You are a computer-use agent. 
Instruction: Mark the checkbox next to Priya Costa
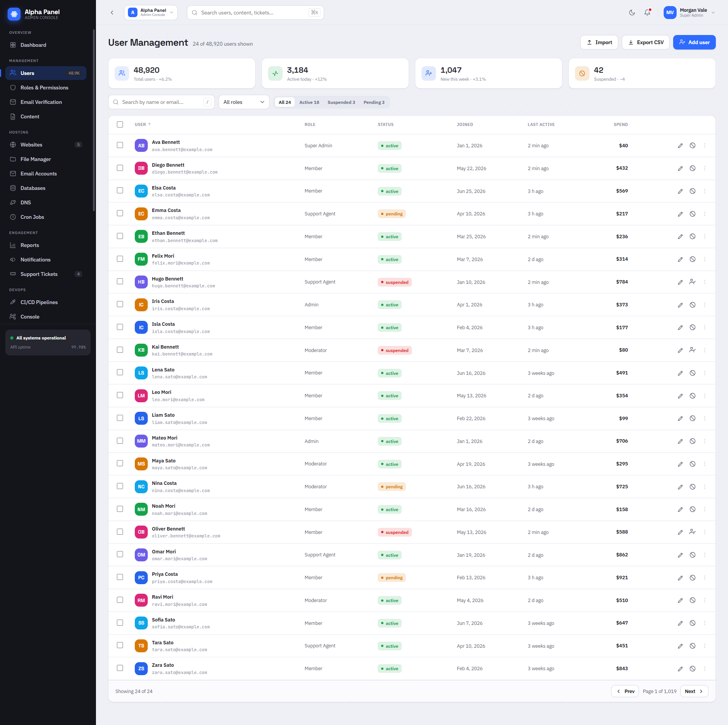click(120, 577)
